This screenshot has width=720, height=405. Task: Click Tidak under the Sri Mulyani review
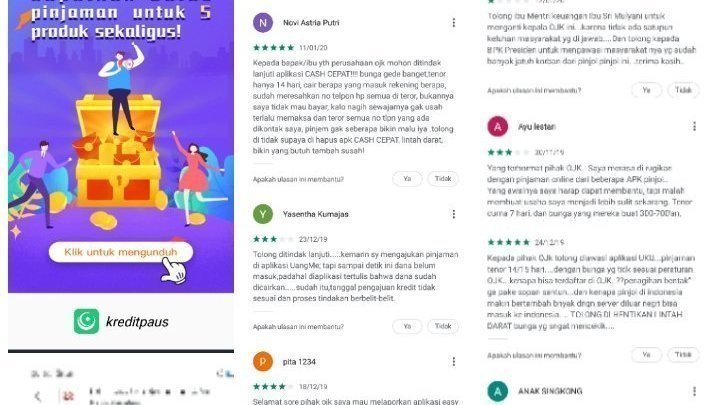point(683,90)
